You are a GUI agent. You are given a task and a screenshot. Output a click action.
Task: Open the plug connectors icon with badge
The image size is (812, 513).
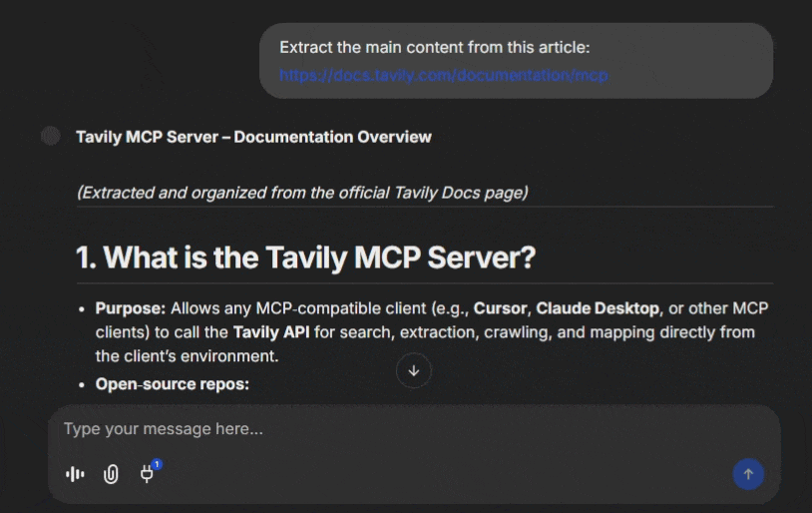(x=149, y=472)
